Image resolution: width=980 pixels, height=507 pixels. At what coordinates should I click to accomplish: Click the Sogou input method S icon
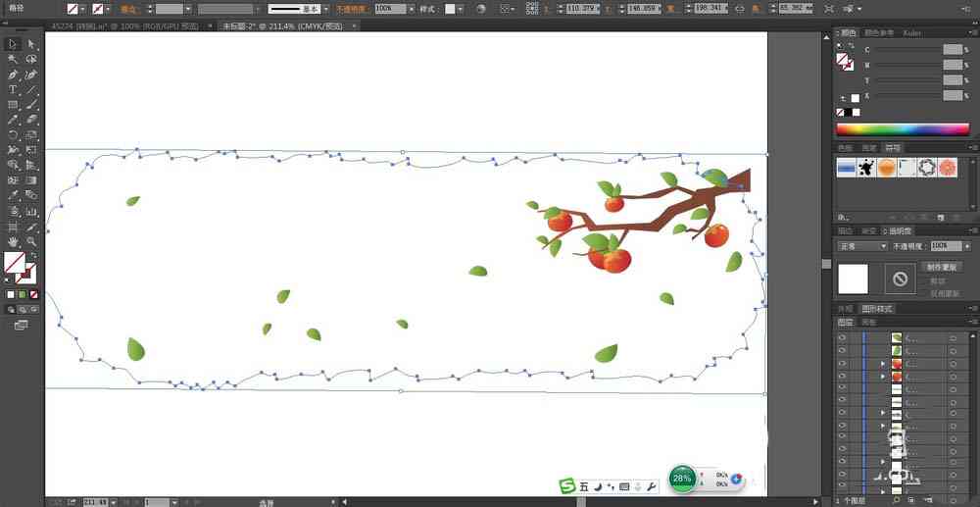566,485
